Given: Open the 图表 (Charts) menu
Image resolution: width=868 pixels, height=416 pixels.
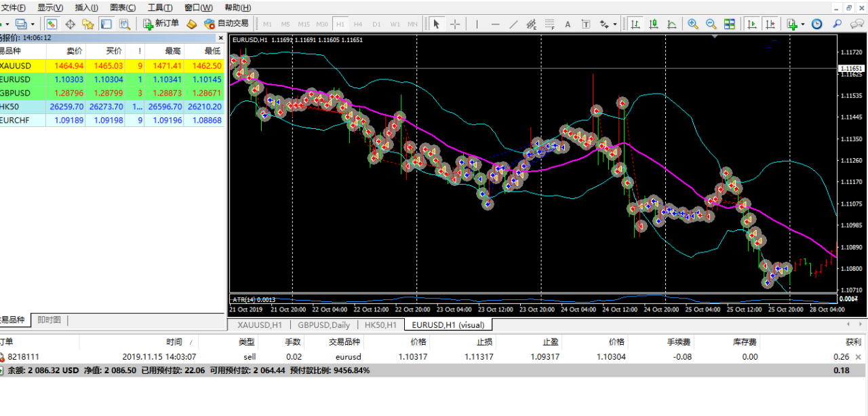Looking at the screenshot, I should (x=123, y=7).
